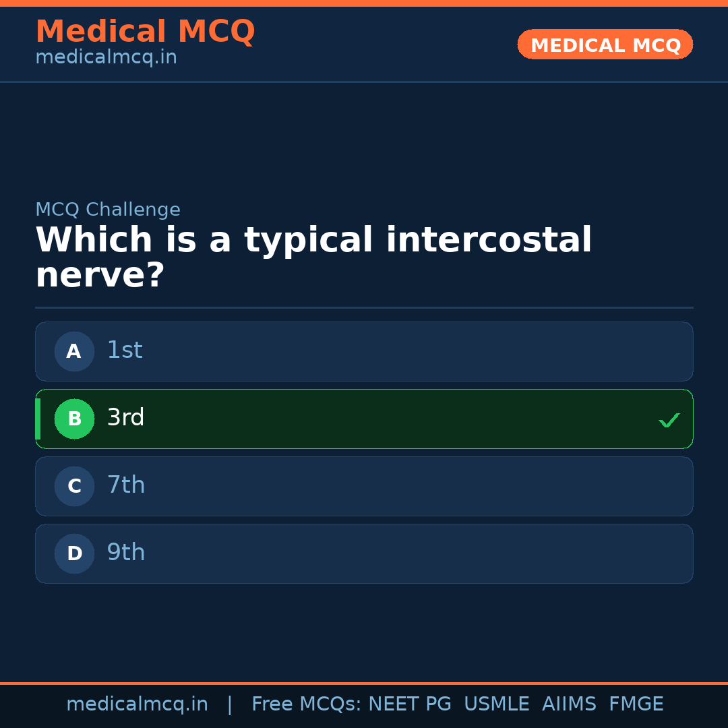Screen dimensions: 728x728
Task: Click medicalmcq.in in the footer bar
Action: coord(137,704)
